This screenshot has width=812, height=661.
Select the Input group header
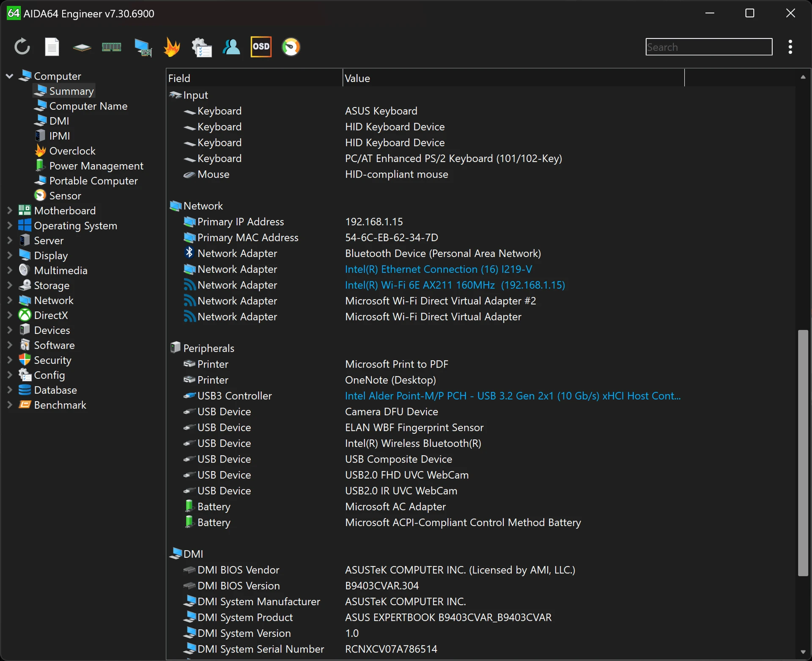pyautogui.click(x=188, y=95)
